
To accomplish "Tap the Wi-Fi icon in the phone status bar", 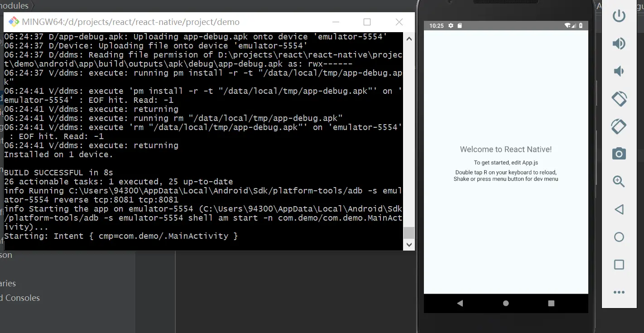I will 567,26.
